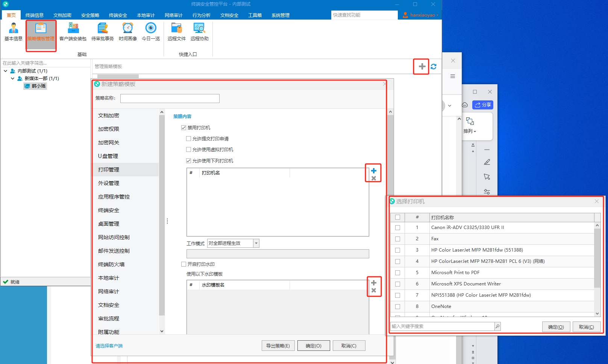608x364 pixels.
Task: Open hamburger menu in background window
Action: click(x=453, y=76)
